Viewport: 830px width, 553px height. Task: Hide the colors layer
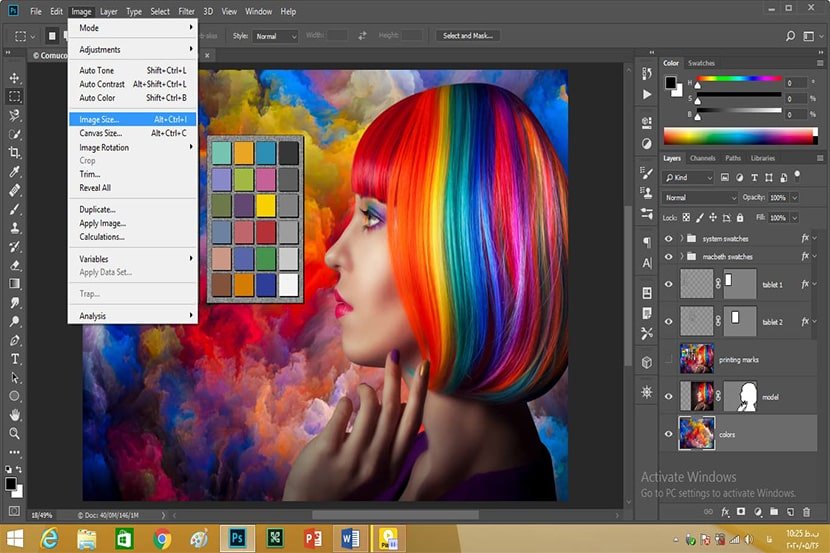[669, 434]
